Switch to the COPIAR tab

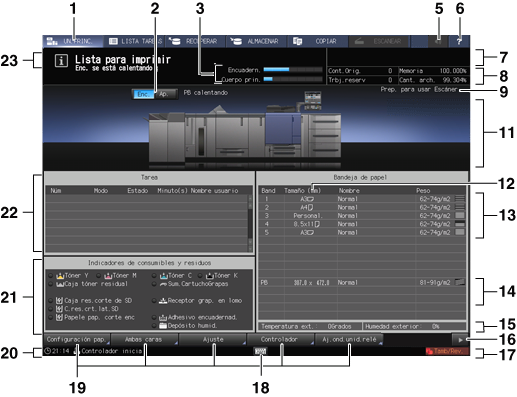tap(318, 41)
